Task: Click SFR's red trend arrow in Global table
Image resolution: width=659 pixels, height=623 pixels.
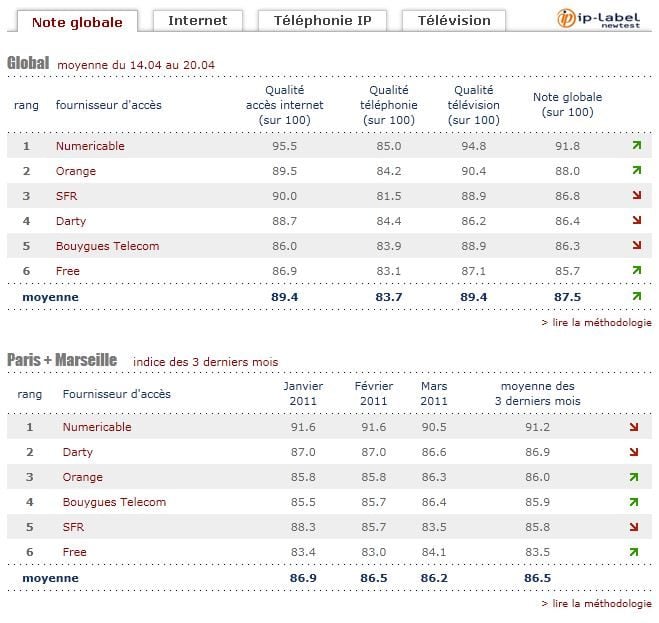Action: click(x=636, y=196)
